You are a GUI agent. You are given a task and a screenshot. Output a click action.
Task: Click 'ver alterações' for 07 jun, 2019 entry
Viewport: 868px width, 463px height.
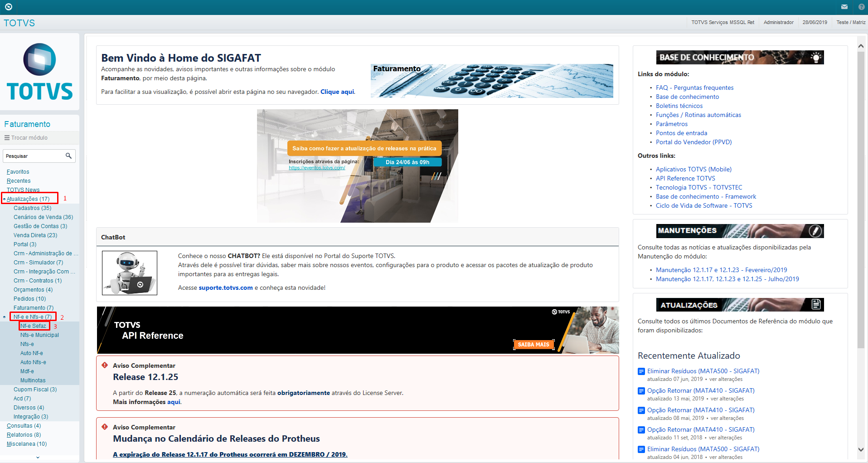[726, 379]
